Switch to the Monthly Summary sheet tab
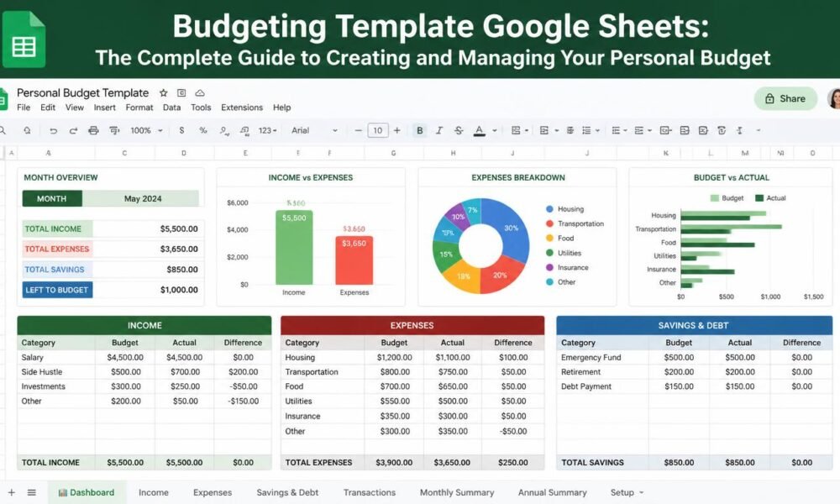Image resolution: width=840 pixels, height=504 pixels. (x=457, y=492)
